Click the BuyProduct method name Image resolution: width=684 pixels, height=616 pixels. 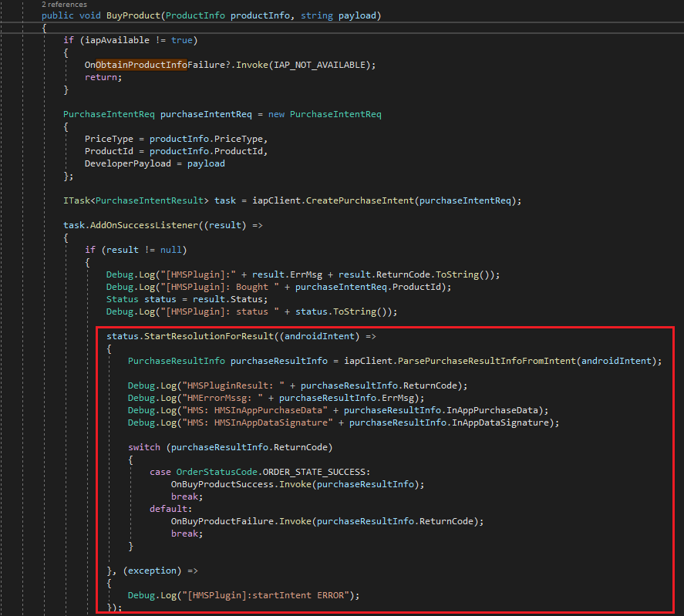coord(133,15)
